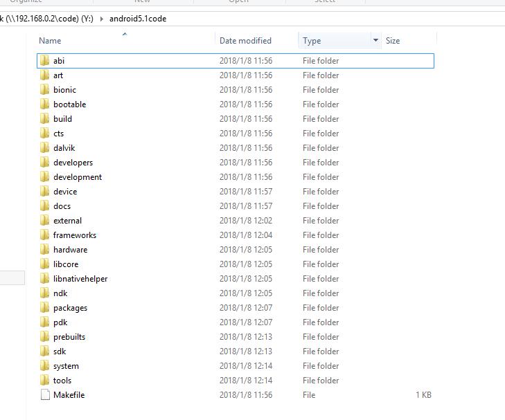
Task: Click the system folder icon
Action: (x=45, y=365)
